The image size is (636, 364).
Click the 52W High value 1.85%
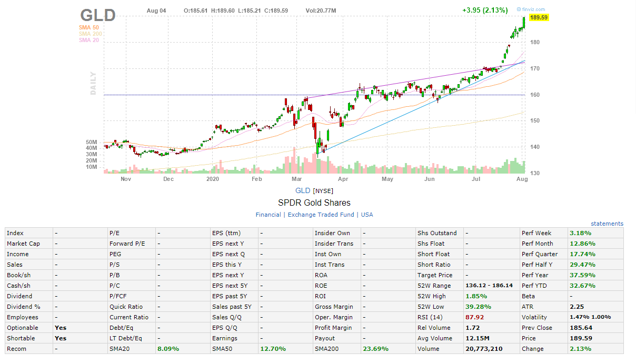[476, 296]
